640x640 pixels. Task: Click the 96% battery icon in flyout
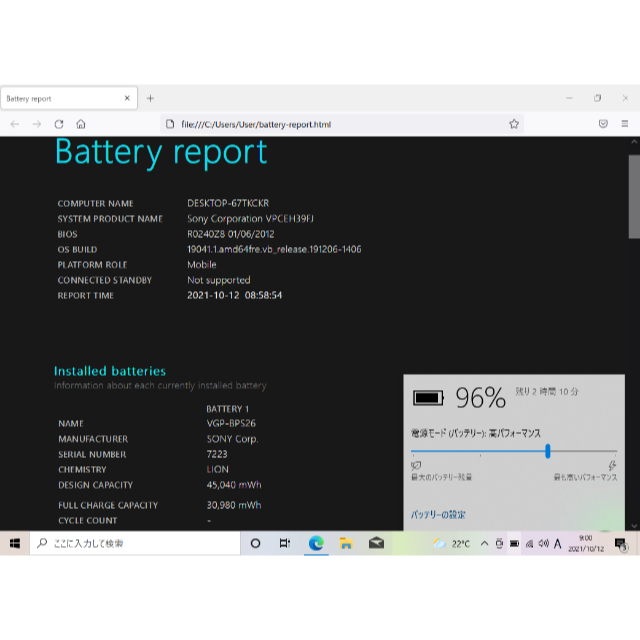[x=428, y=398]
